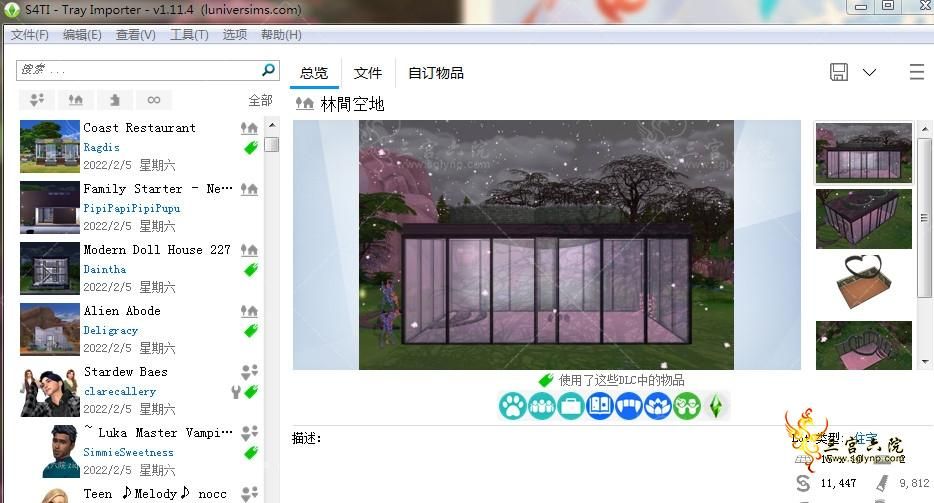Image resolution: width=934 pixels, height=503 pixels.
Task: Select the floor plan preview thumbnail
Action: click(x=864, y=283)
